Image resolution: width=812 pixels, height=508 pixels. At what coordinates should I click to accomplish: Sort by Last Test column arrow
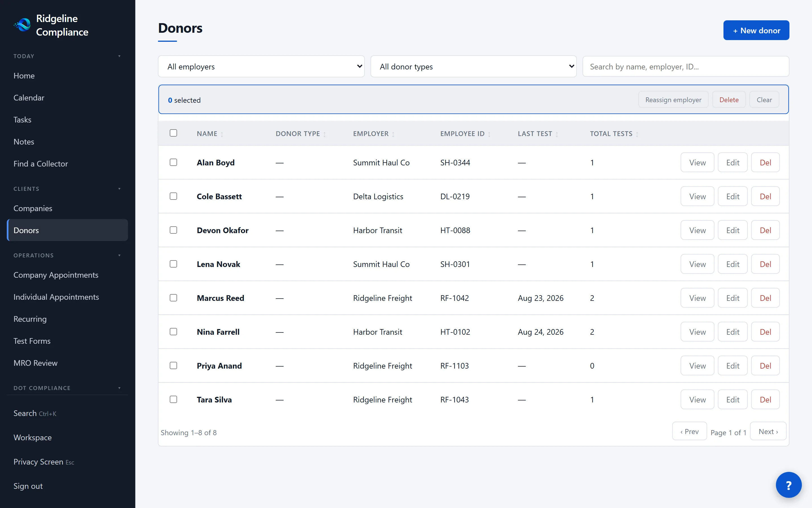pyautogui.click(x=557, y=134)
